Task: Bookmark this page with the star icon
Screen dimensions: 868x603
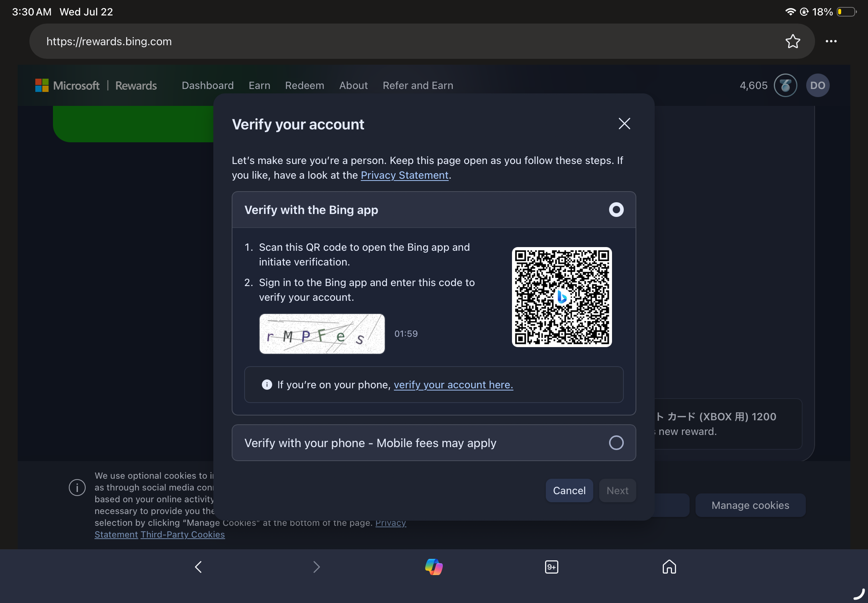Action: tap(793, 41)
